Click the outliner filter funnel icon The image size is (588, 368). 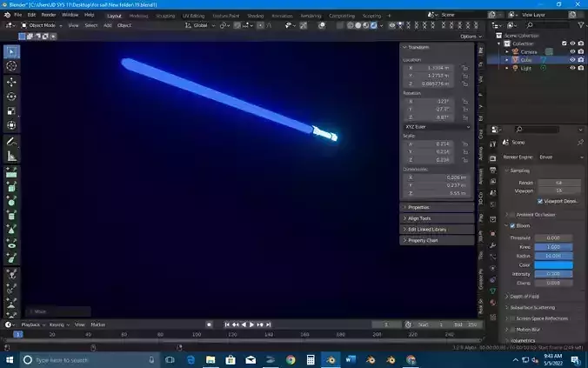point(580,25)
